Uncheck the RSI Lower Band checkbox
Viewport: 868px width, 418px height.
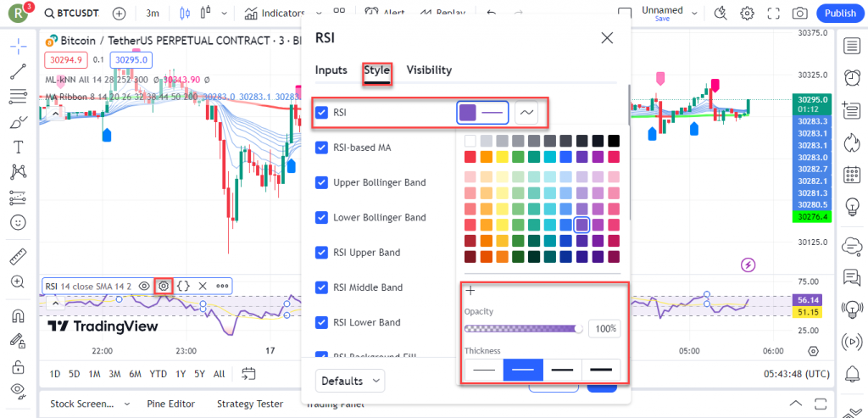pyautogui.click(x=321, y=322)
